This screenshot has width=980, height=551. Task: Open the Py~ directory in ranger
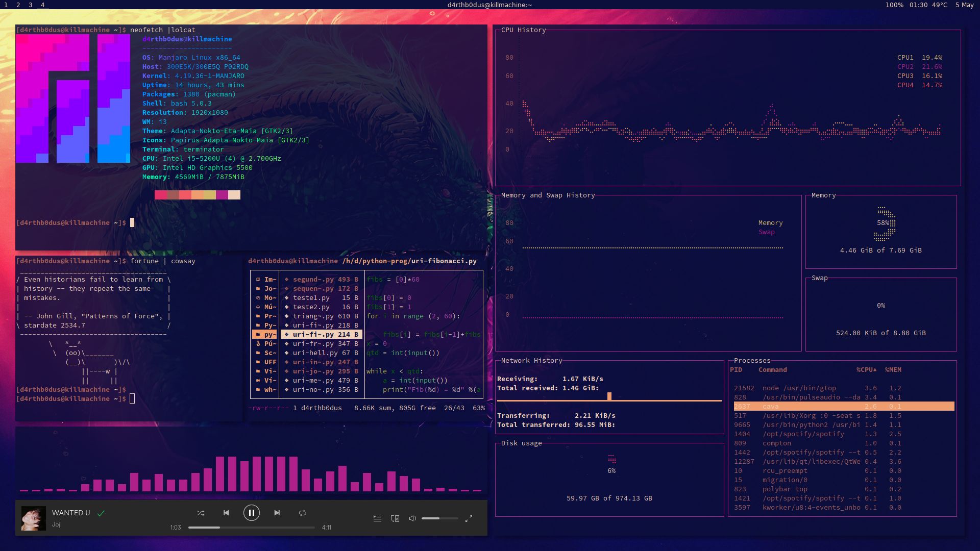pyautogui.click(x=270, y=325)
